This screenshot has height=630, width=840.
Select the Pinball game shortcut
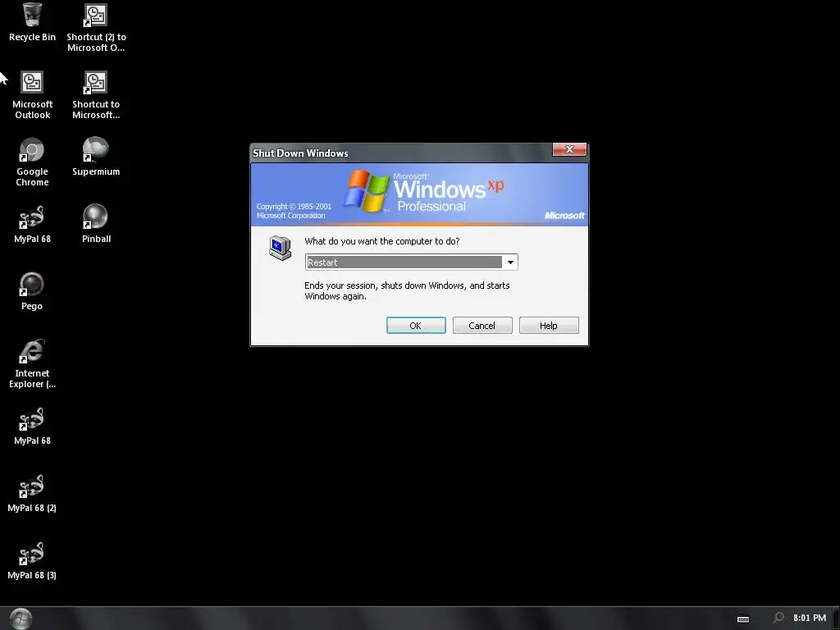[96, 225]
